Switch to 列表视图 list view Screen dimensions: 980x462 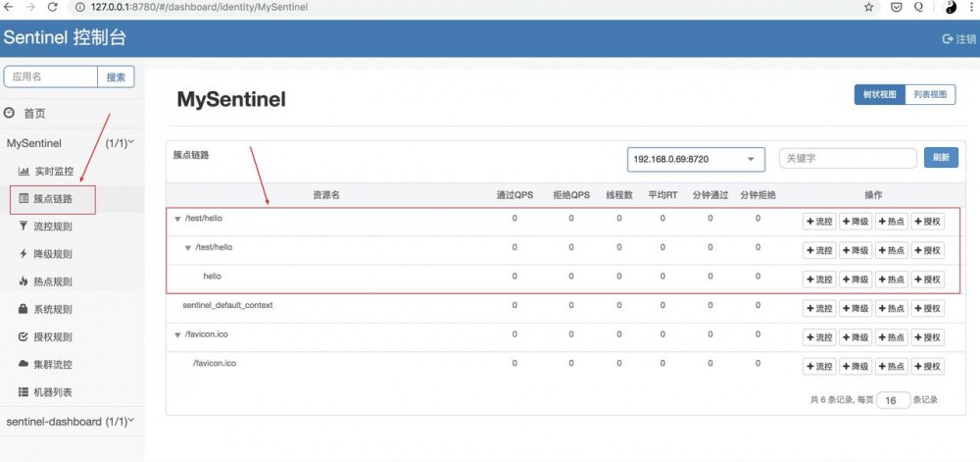click(x=930, y=95)
